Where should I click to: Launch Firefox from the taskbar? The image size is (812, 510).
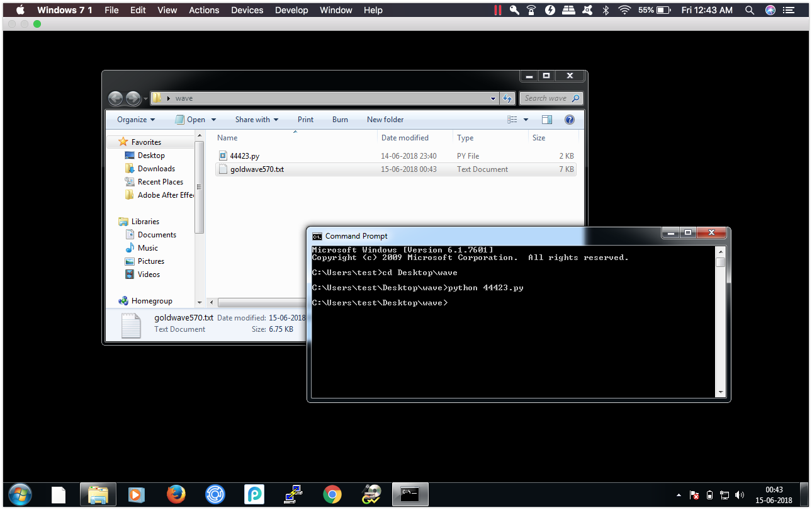[x=176, y=494]
